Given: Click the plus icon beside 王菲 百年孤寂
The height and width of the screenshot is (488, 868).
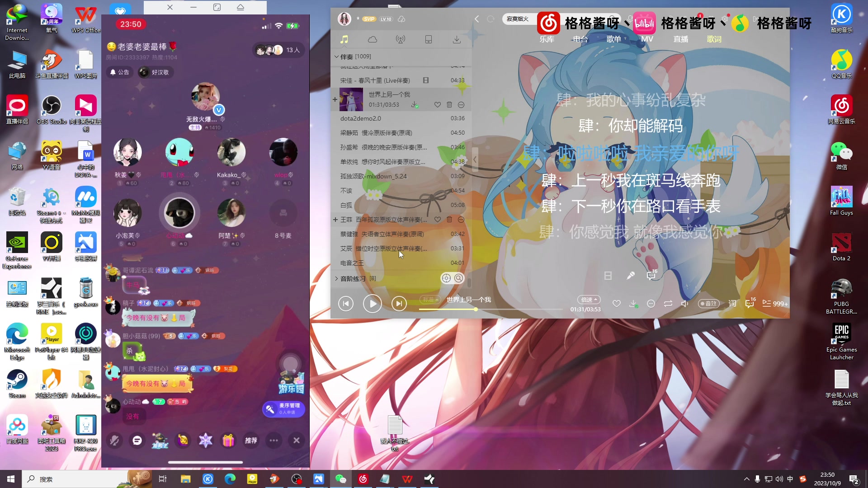Looking at the screenshot, I should (335, 220).
